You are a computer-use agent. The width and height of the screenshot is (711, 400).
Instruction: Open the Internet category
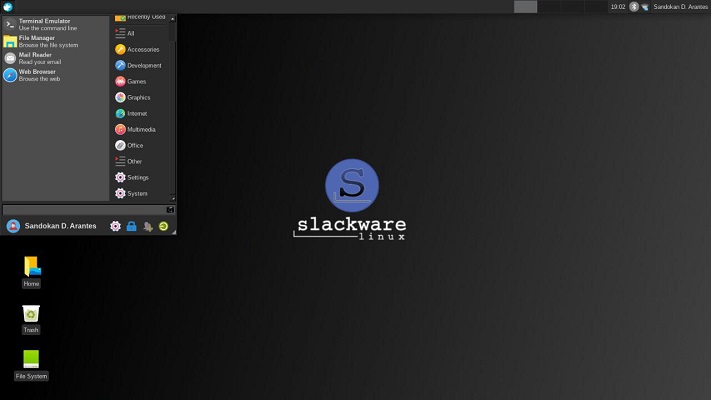pyautogui.click(x=141, y=113)
